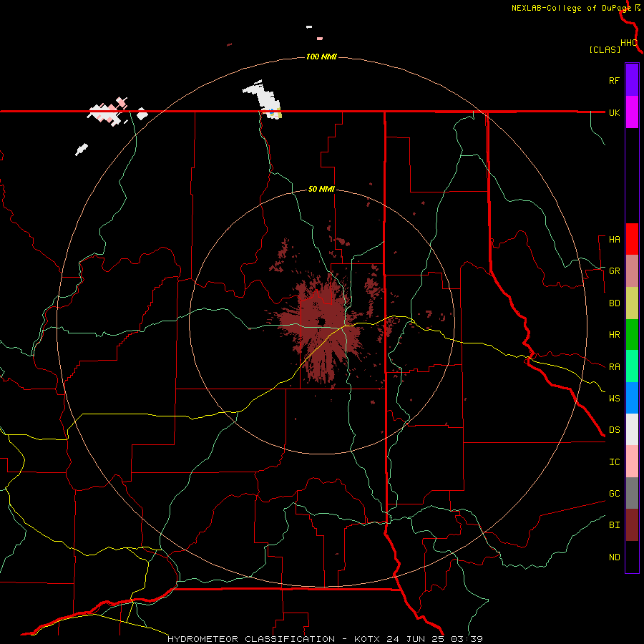Screen dimensions: 644x644
Task: Click the magenta UK color swatch
Action: pyautogui.click(x=632, y=112)
